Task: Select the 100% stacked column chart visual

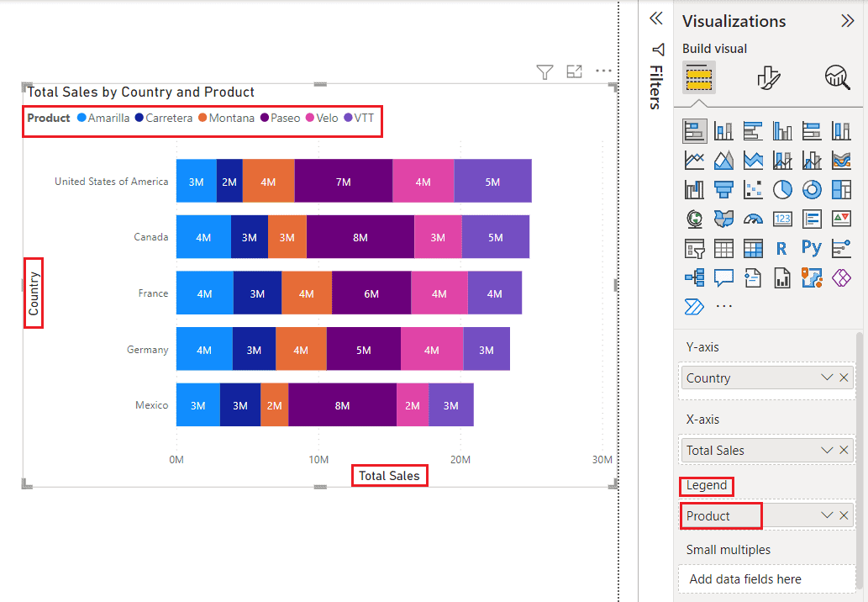Action: (841, 131)
